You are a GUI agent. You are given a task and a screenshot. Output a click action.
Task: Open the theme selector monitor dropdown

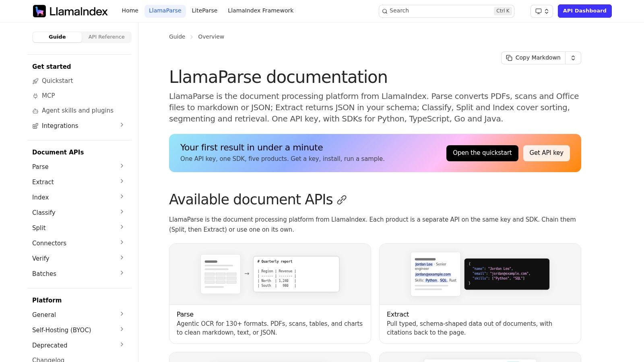coord(542,11)
